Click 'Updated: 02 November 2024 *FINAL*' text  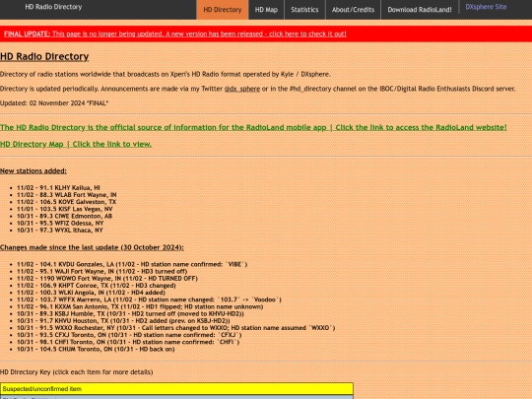(54, 103)
